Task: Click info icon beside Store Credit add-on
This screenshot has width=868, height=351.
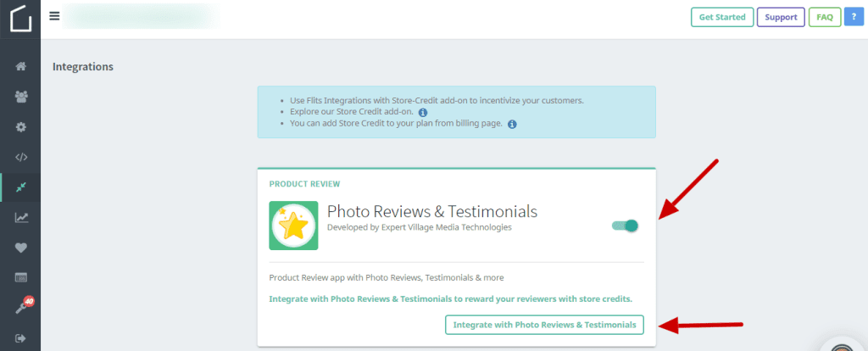Action: click(423, 112)
